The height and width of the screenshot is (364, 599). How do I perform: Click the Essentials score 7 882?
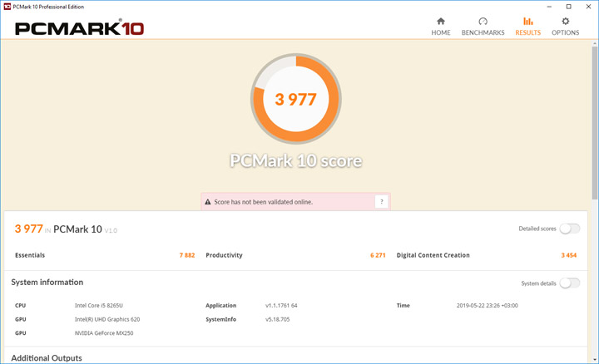pos(187,255)
